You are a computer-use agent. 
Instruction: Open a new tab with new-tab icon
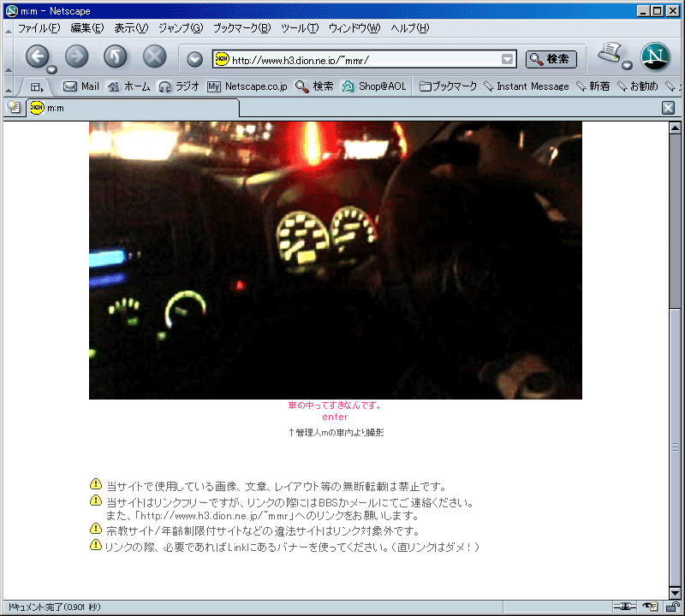click(14, 108)
